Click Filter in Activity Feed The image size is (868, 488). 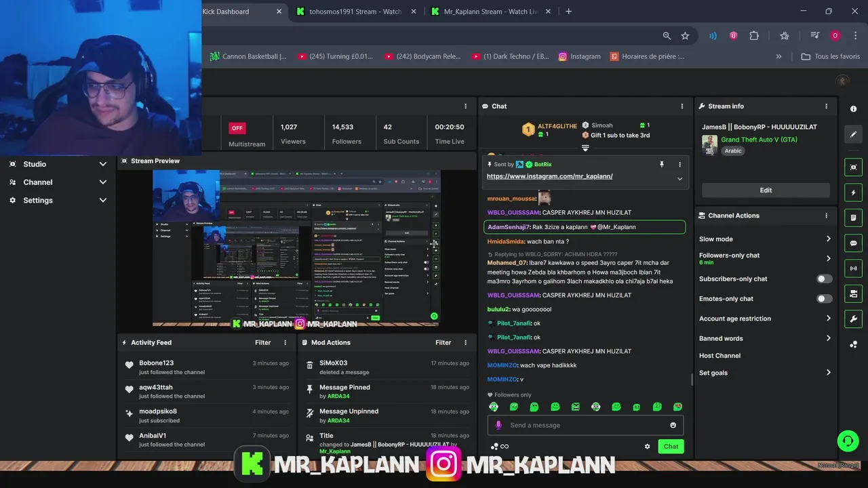click(263, 343)
